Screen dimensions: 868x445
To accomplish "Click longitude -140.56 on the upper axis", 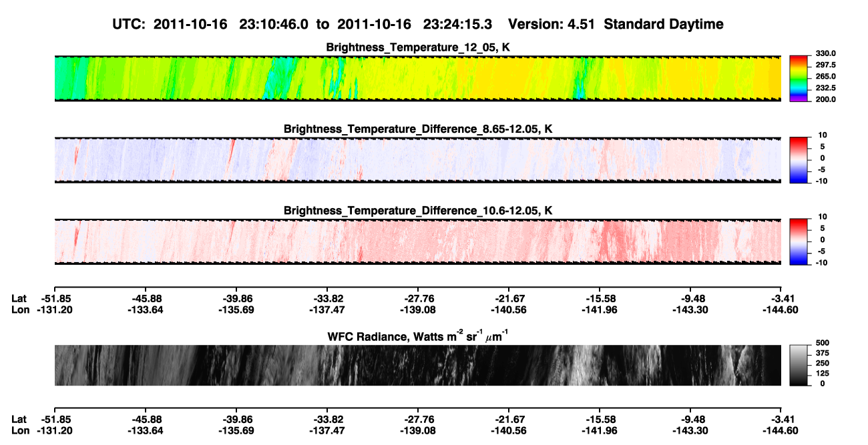I will [509, 310].
